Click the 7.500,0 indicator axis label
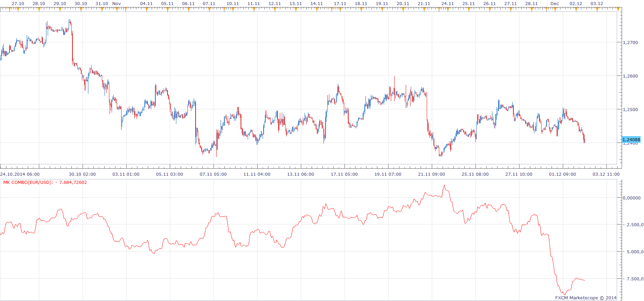 click(634, 279)
